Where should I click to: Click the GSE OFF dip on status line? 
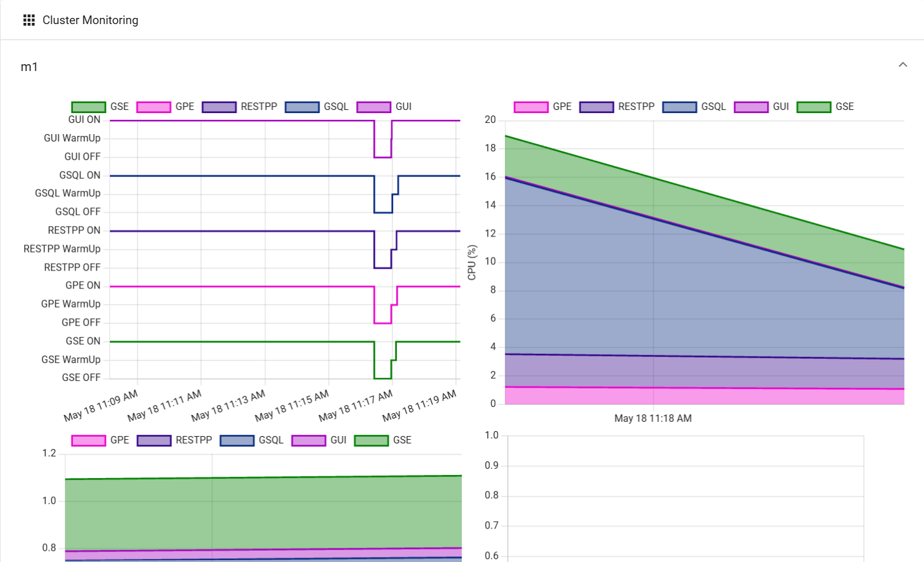click(383, 378)
